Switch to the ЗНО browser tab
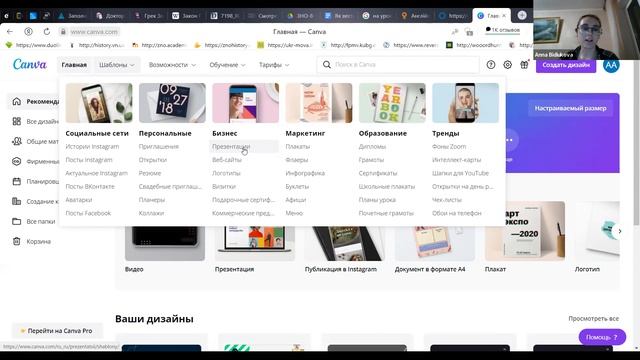 300,16
